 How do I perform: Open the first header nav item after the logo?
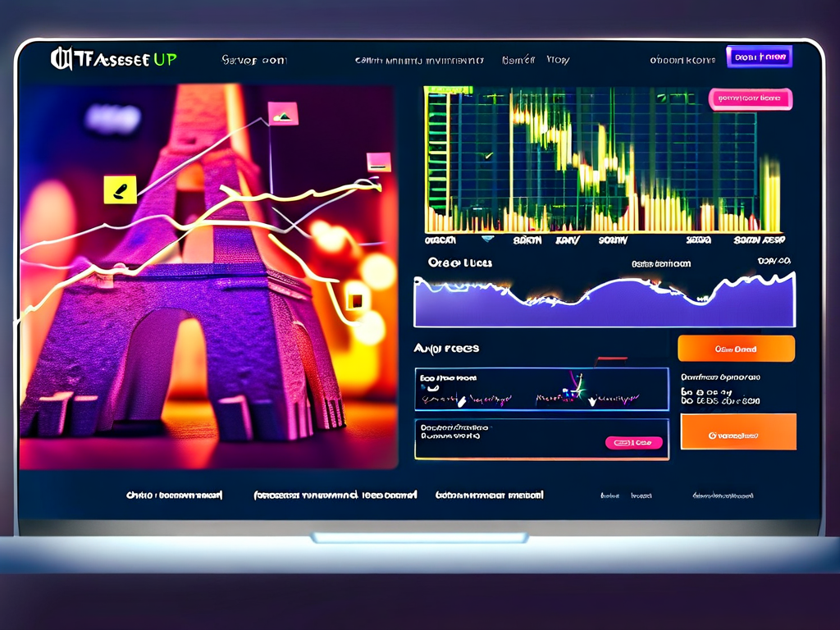[254, 60]
